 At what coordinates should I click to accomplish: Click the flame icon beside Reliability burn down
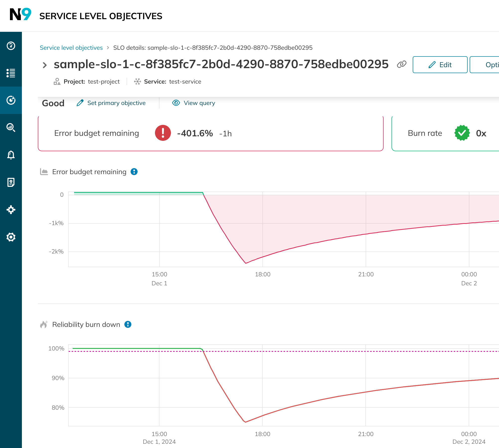[44, 324]
